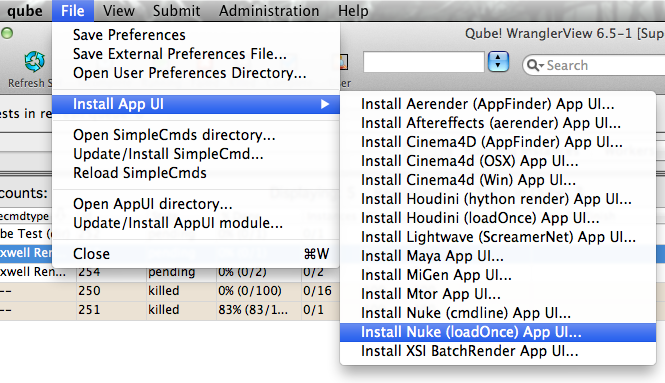Select Open SimpleCmds directory...
The height and width of the screenshot is (383, 665).
(x=196, y=135)
